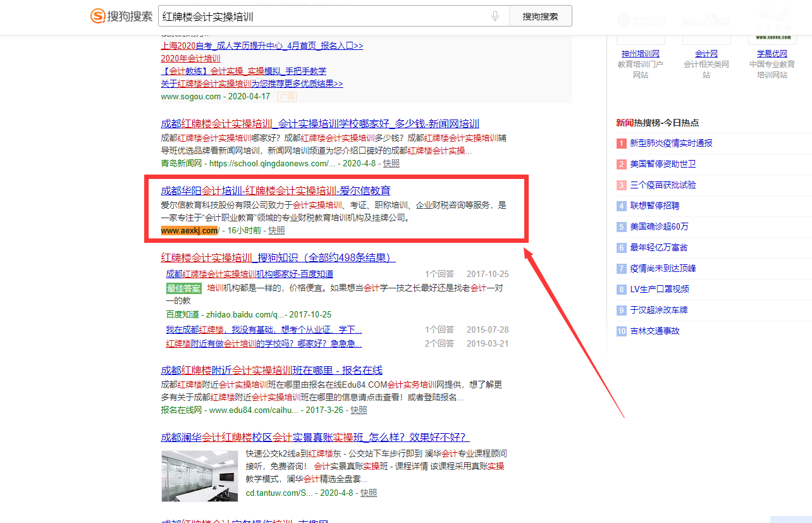Click the Sogou search logo

click(122, 16)
